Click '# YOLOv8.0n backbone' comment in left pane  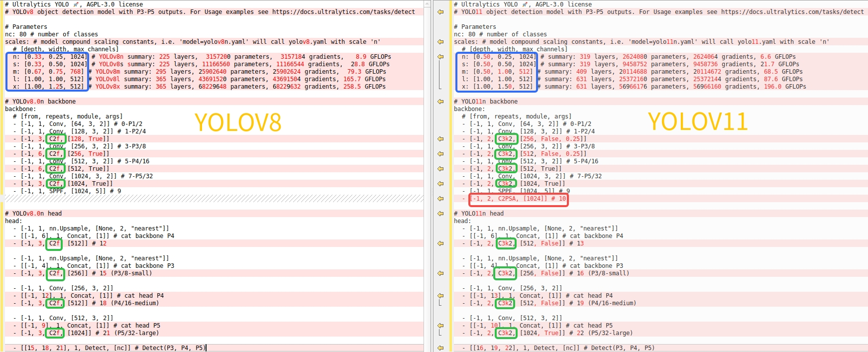40,102
